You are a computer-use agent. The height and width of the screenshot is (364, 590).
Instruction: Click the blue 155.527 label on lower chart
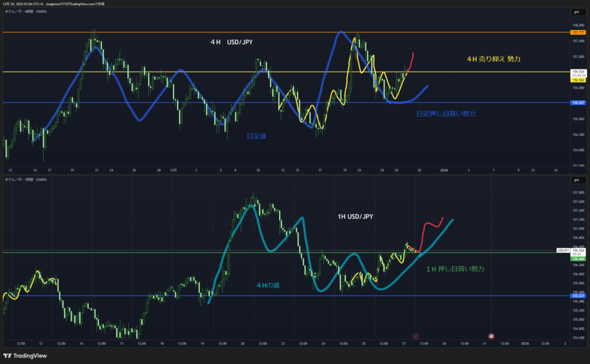click(577, 295)
